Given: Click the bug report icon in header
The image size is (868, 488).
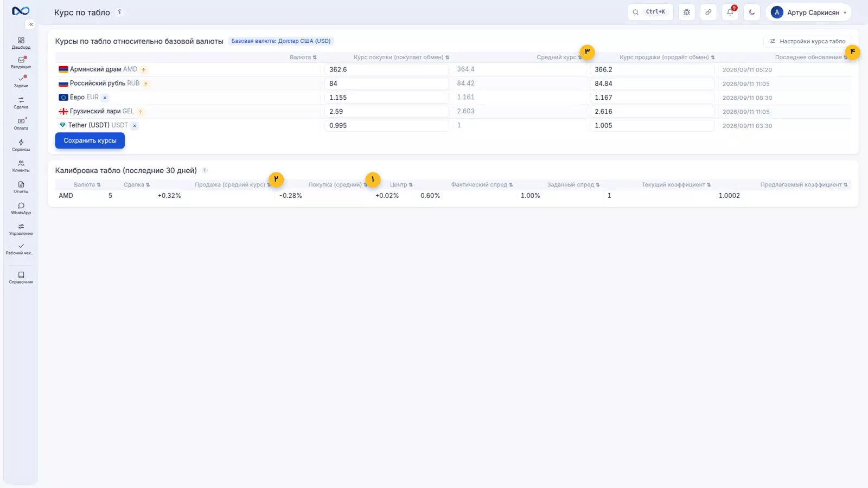Looking at the screenshot, I should click(687, 12).
